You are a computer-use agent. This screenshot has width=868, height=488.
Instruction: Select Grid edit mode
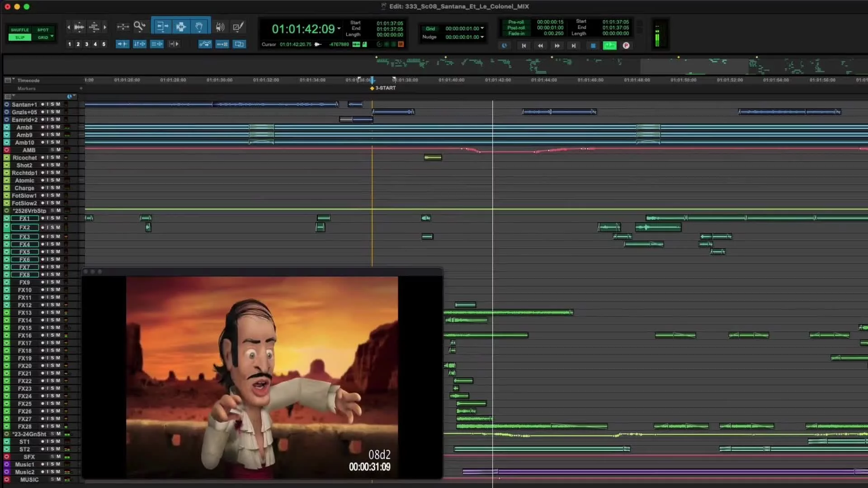42,38
